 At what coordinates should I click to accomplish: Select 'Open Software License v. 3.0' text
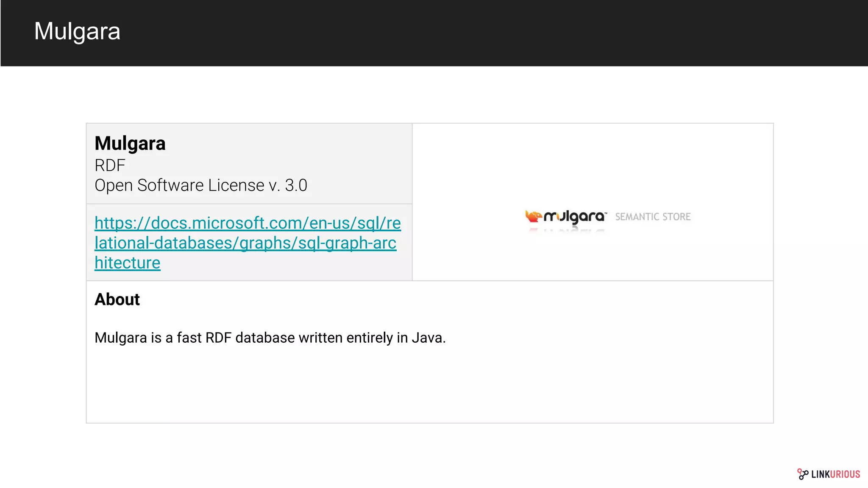(x=201, y=185)
